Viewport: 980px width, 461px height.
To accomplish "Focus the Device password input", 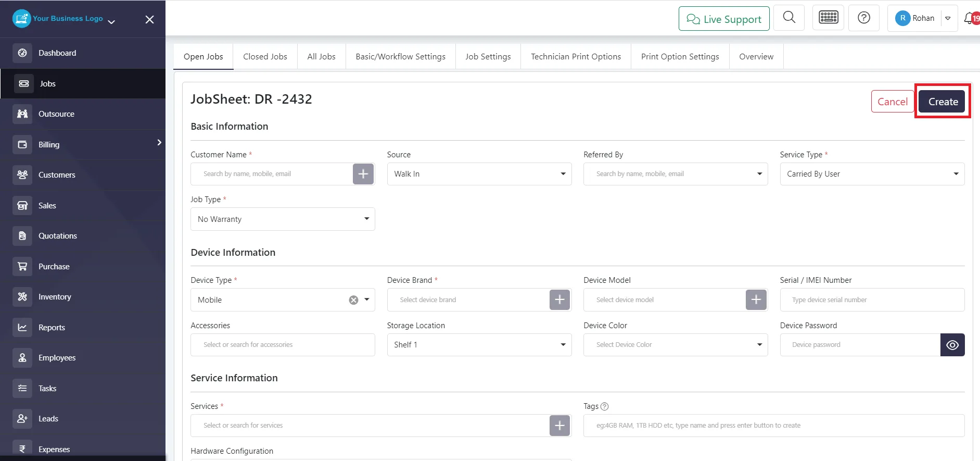I will coord(860,345).
